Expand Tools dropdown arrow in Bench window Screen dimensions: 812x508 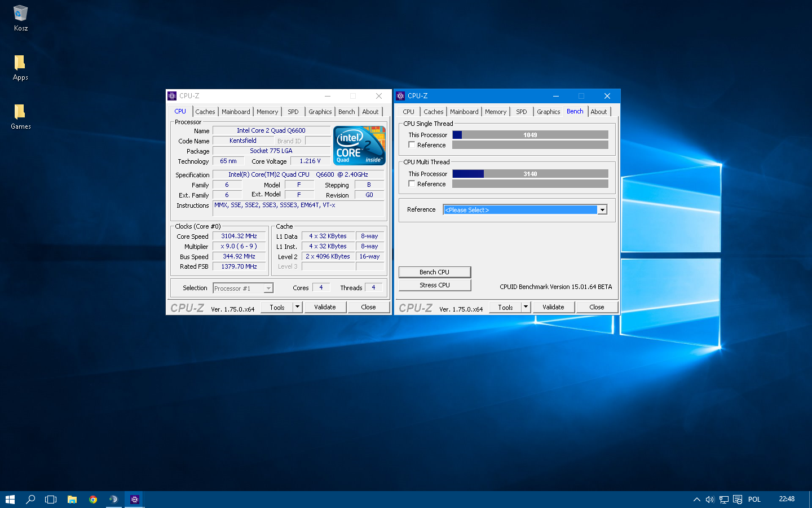pyautogui.click(x=526, y=307)
